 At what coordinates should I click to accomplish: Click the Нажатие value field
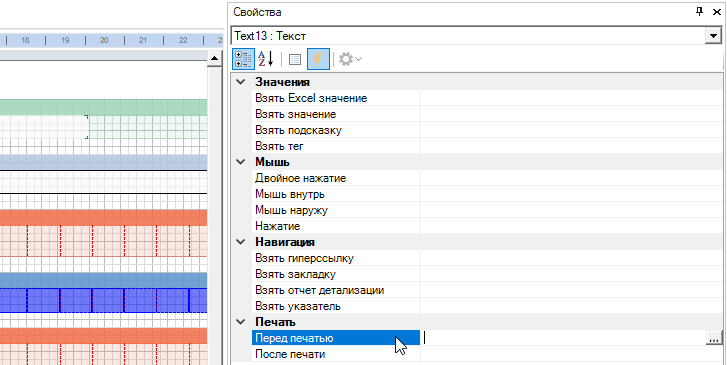[572, 226]
